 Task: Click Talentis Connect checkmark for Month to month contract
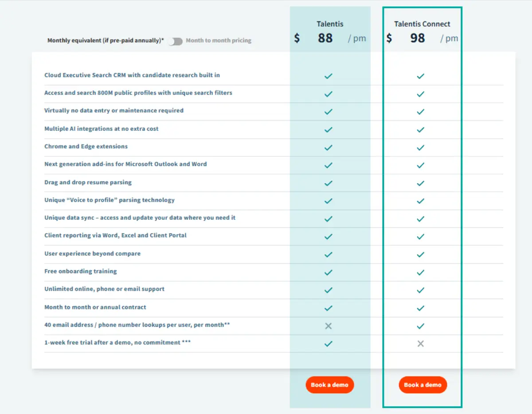point(420,308)
